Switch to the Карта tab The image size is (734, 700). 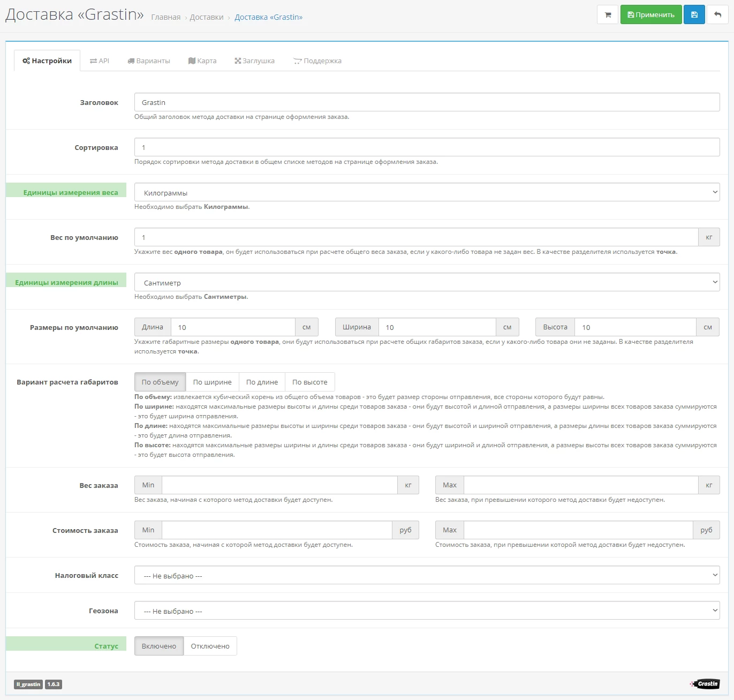[202, 61]
